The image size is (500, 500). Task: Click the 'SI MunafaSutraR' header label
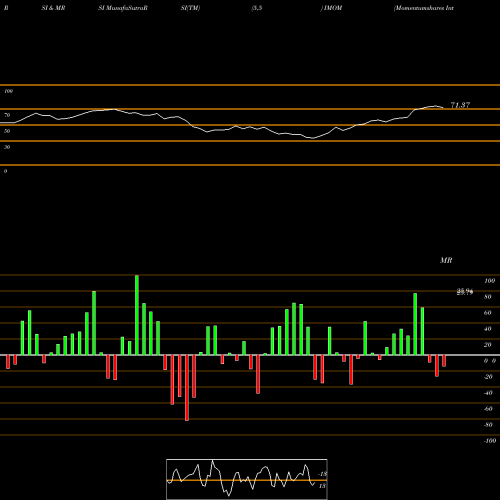123,8
